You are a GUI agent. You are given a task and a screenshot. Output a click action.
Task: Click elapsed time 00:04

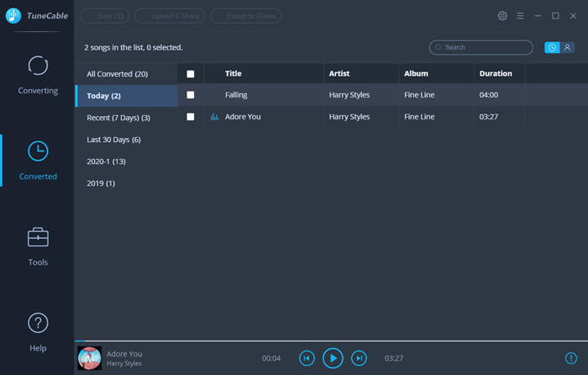271,358
